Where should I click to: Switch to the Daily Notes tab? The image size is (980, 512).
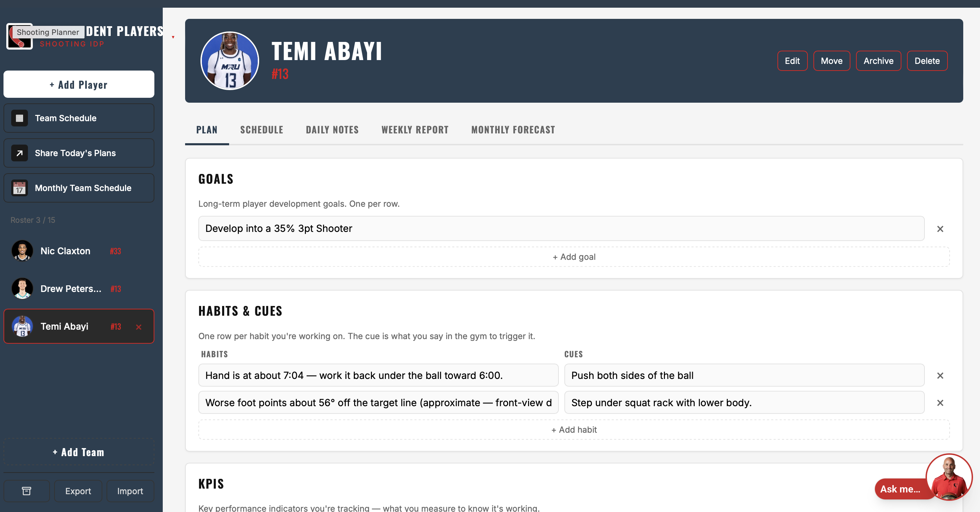coord(332,130)
